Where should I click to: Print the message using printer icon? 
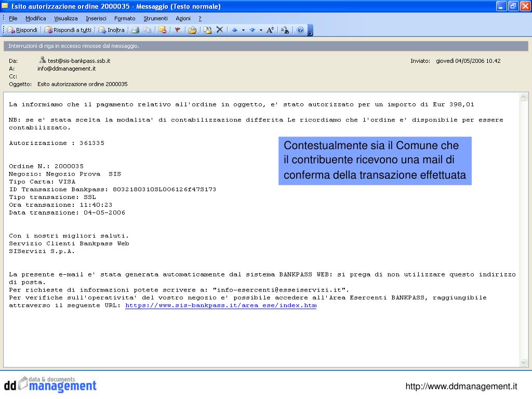pyautogui.click(x=136, y=30)
